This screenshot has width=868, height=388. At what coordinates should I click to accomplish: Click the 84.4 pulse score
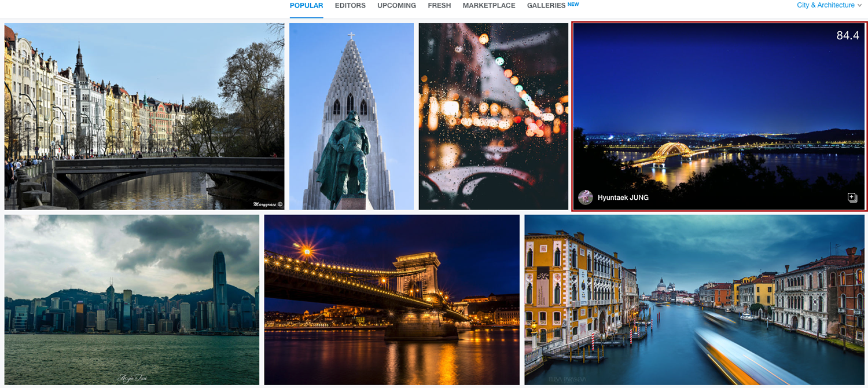pos(847,35)
